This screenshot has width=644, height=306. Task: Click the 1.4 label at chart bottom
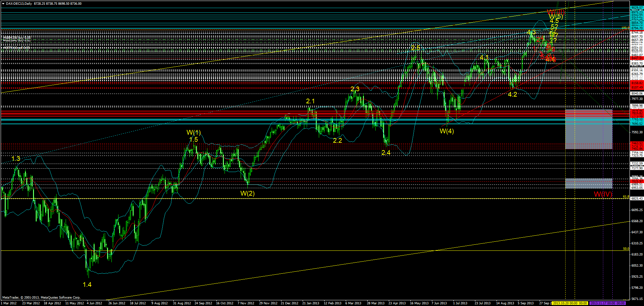click(x=88, y=285)
